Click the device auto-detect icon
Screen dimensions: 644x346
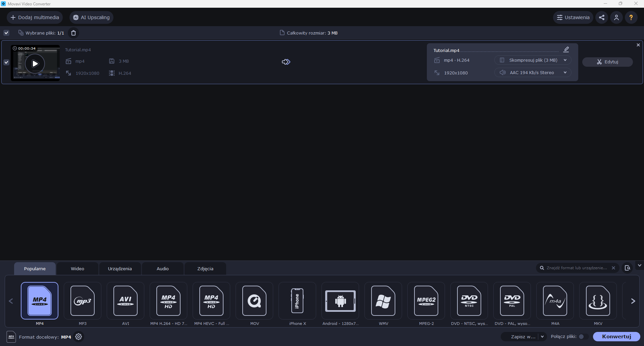pyautogui.click(x=627, y=268)
